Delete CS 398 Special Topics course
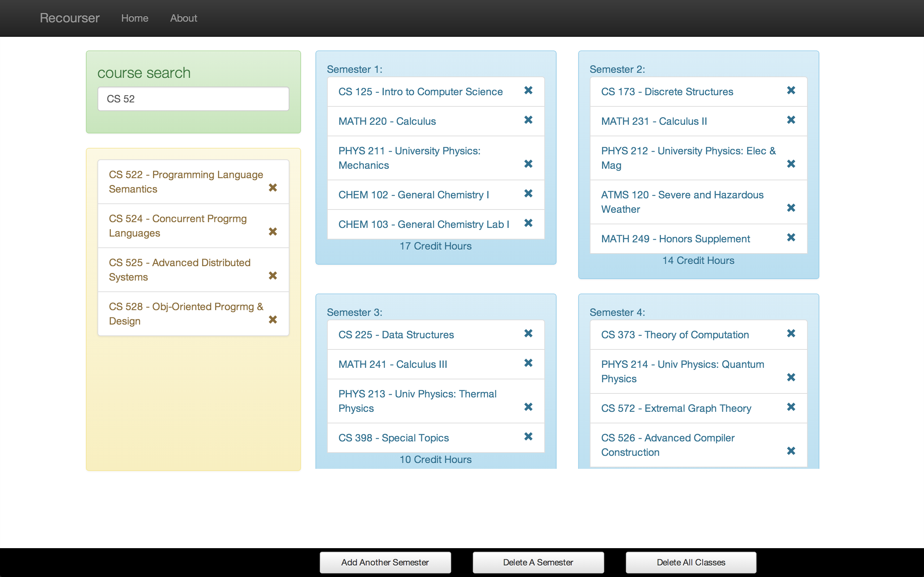The height and width of the screenshot is (577, 924). (528, 436)
